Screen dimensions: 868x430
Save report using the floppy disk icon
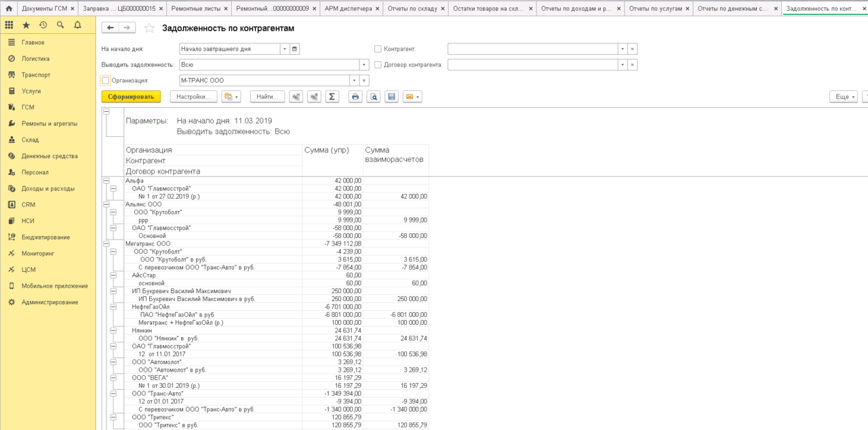(391, 97)
